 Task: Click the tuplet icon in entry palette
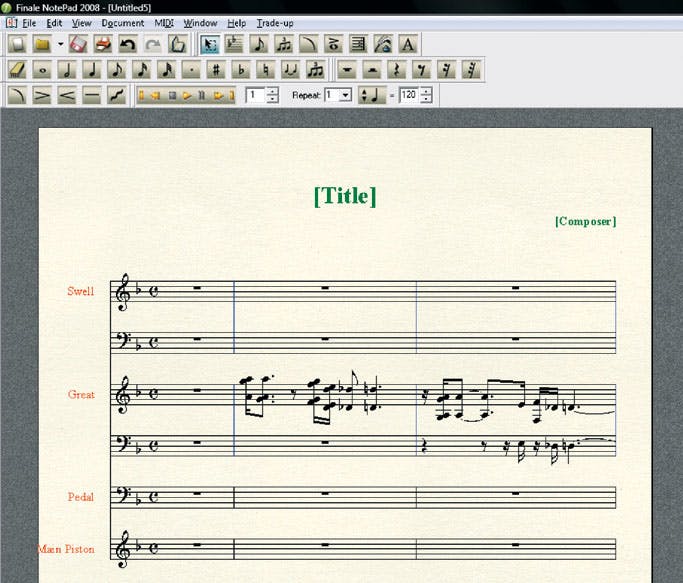click(x=315, y=70)
